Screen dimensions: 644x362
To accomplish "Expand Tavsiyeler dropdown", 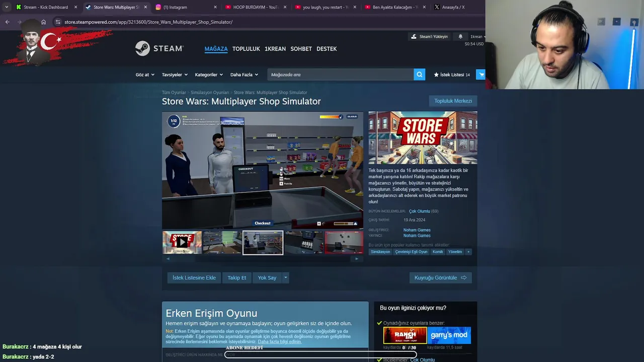I will pyautogui.click(x=175, y=74).
